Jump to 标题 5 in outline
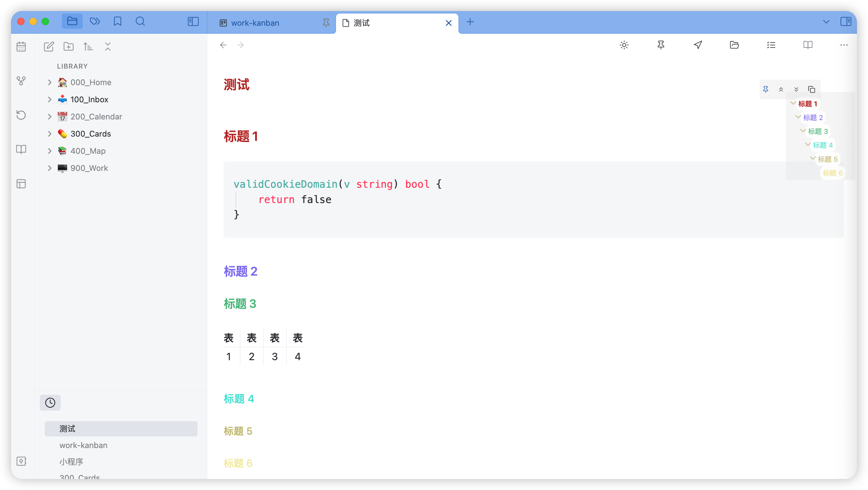 [828, 159]
